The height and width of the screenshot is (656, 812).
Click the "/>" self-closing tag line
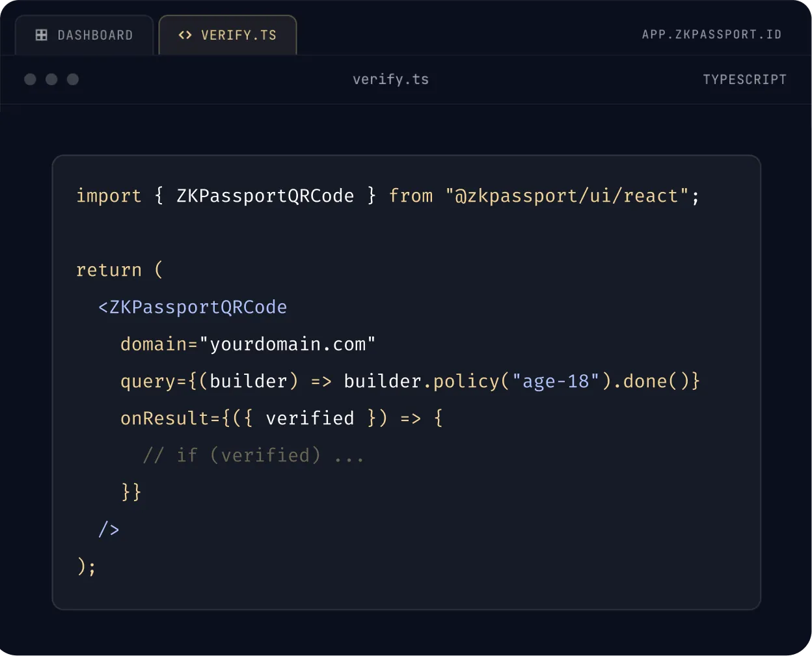(109, 530)
